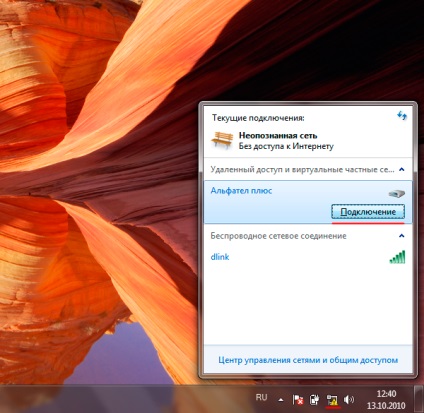The image size is (424, 413).
Task: Collapse the Беспроводное сетевое соединение arrow
Action: (402, 236)
